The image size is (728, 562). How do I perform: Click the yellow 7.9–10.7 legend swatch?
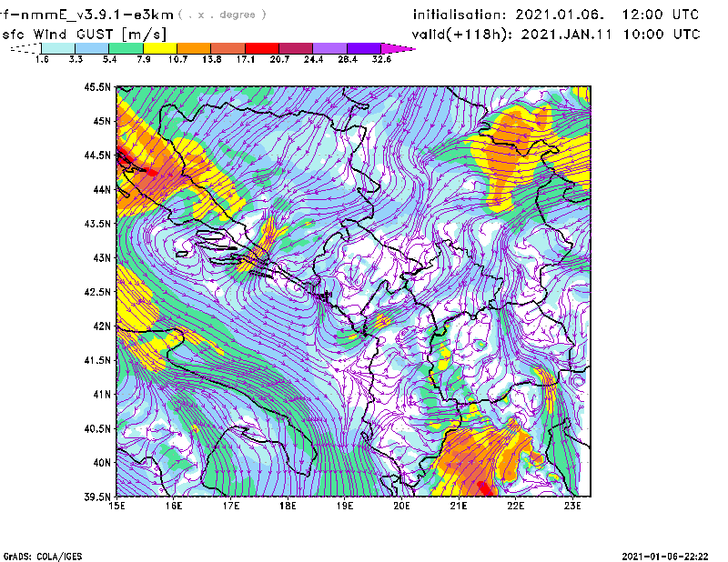(160, 48)
